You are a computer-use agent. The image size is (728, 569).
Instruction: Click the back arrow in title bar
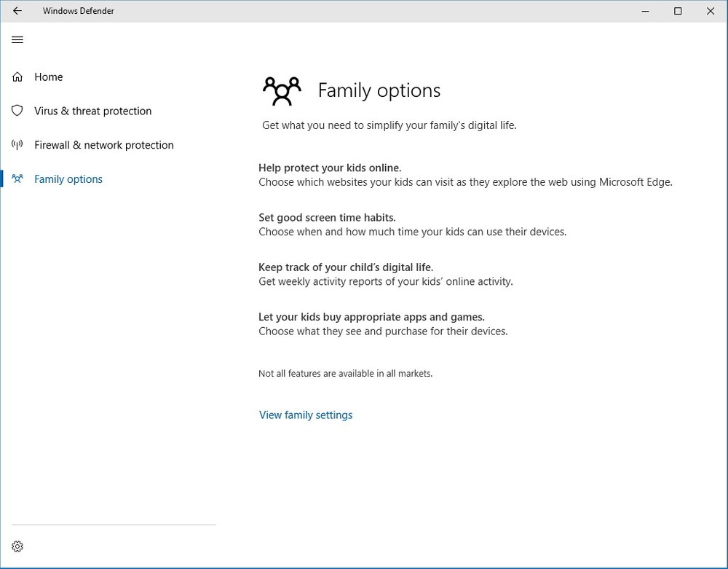coord(17,11)
